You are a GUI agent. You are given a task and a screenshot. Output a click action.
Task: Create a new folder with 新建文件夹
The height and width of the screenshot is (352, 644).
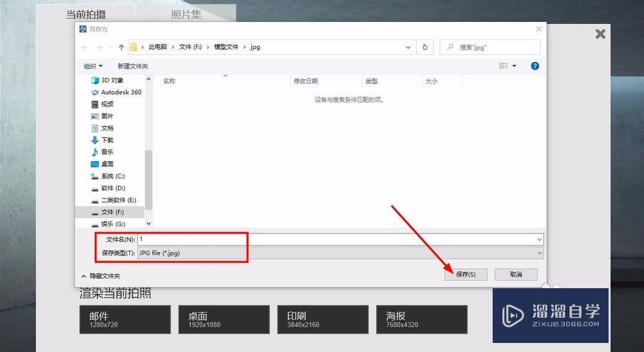[x=133, y=66]
